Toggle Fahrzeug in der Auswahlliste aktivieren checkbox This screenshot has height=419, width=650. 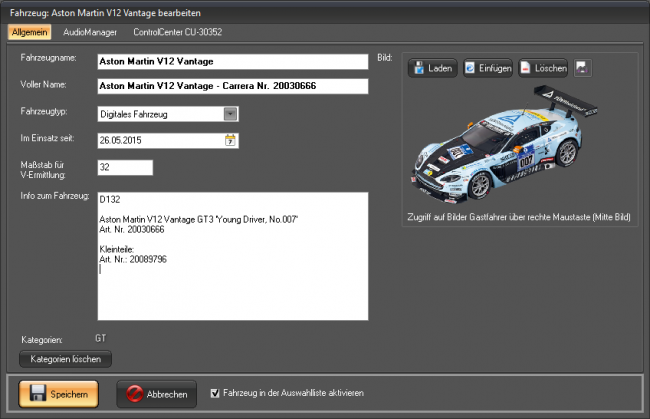[215, 393]
